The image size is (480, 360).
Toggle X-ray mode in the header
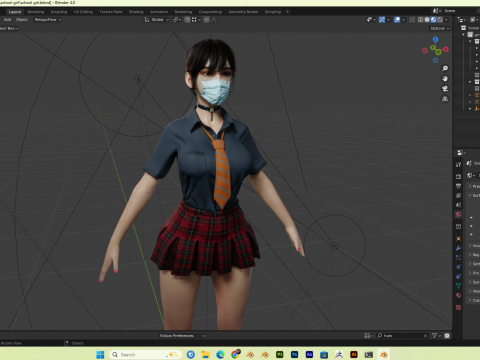(412, 20)
